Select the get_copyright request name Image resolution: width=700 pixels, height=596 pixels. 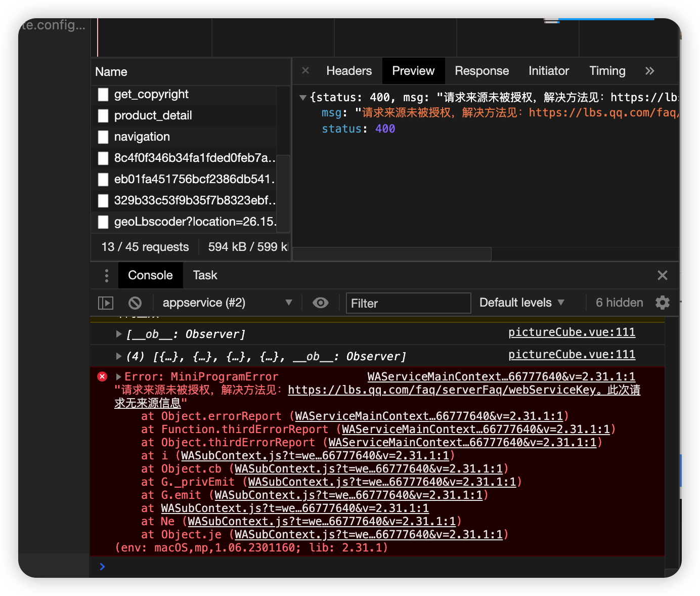click(151, 95)
